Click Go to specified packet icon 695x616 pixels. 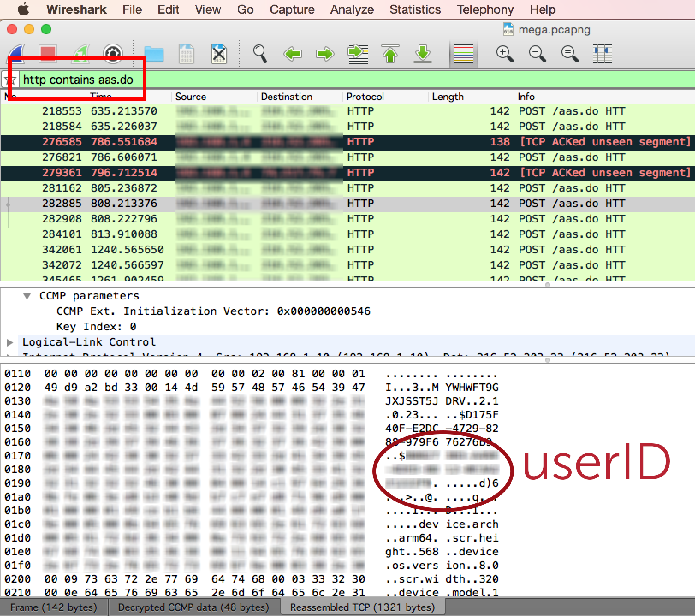click(x=358, y=54)
